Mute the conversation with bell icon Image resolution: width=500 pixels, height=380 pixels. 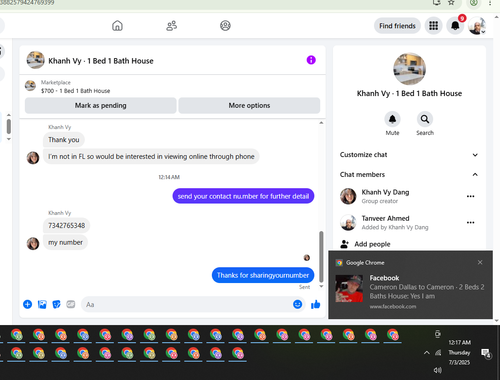point(392,119)
